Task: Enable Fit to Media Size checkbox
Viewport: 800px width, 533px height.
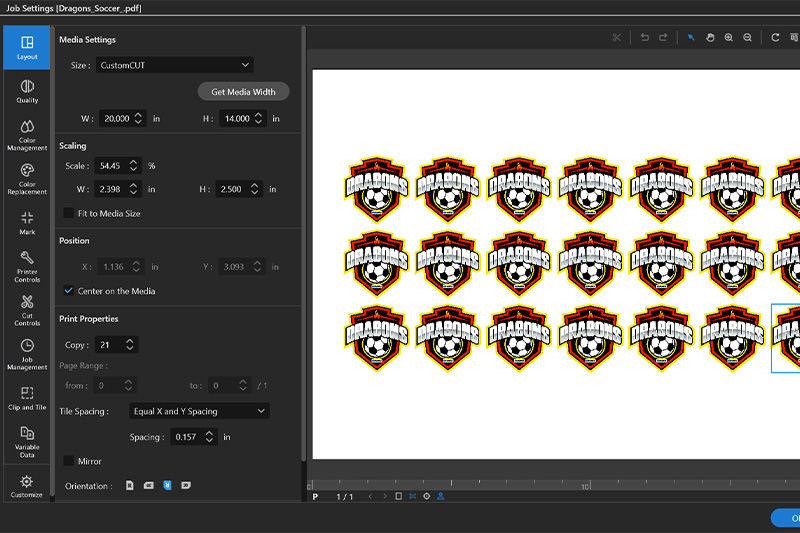Action: 68,213
